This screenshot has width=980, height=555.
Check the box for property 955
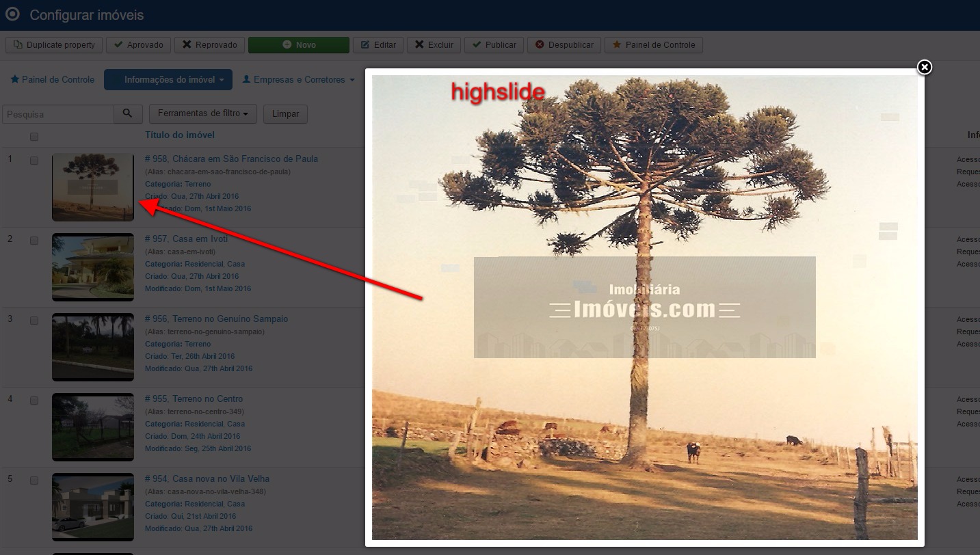pos(34,401)
